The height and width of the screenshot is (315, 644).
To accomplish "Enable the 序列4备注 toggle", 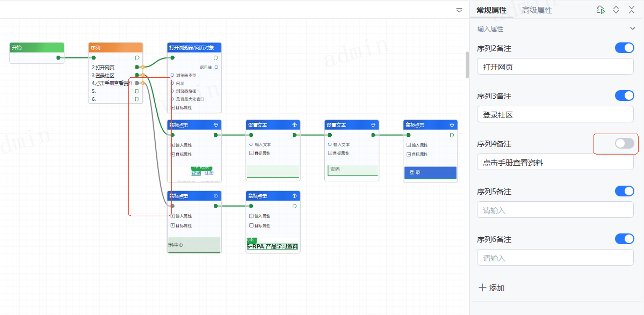I will pyautogui.click(x=624, y=143).
